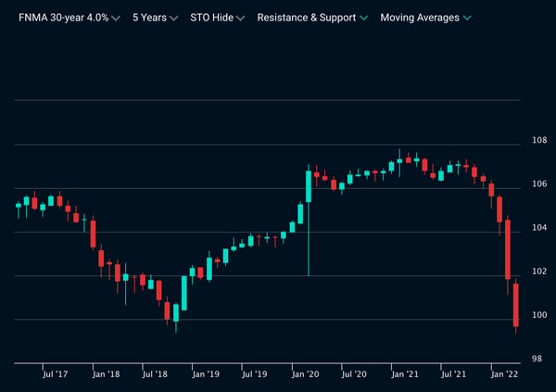Open the STO Hide dropdown
Image resolution: width=556 pixels, height=392 pixels.
[x=218, y=18]
